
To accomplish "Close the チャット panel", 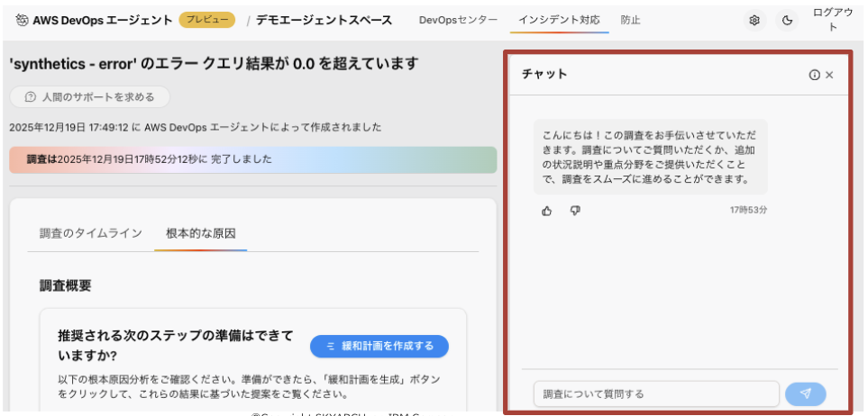I will click(x=829, y=75).
